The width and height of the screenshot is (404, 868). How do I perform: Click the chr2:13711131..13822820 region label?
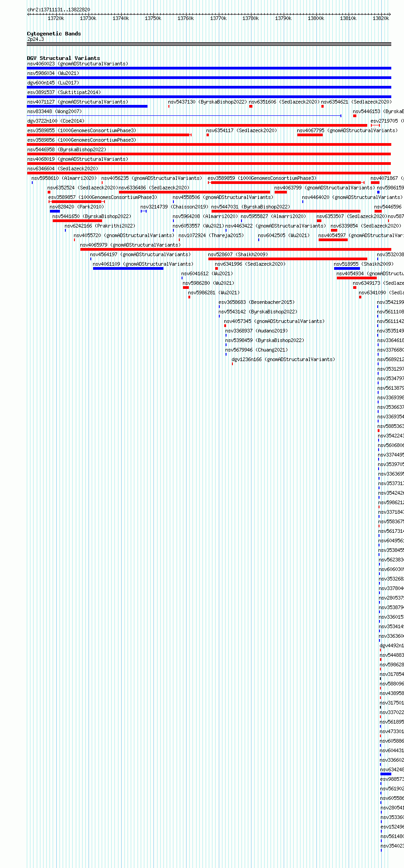pos(59,10)
